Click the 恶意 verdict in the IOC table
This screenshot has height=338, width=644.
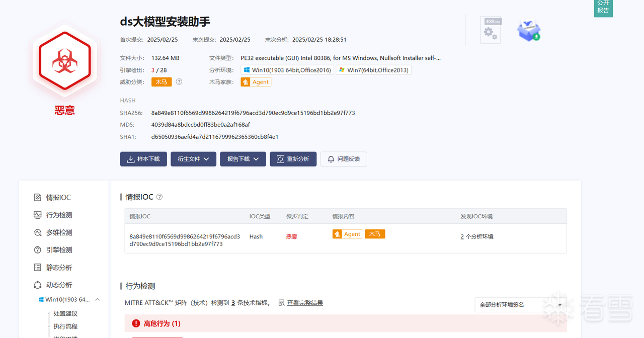(292, 236)
